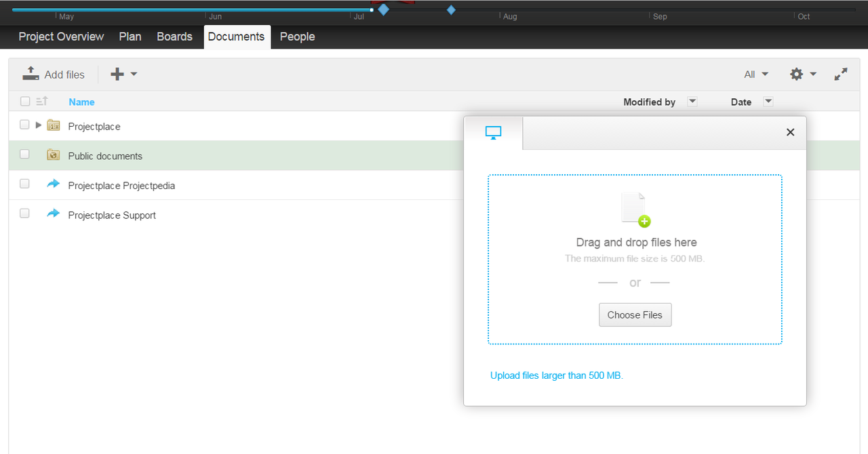Open the All filter dropdown
Viewport: 868px width, 454px height.
(x=756, y=75)
